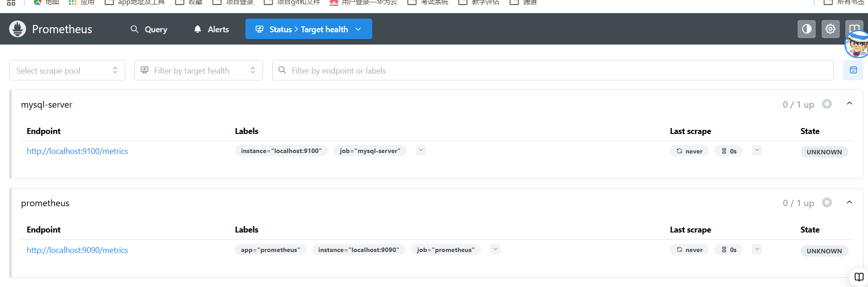The height and width of the screenshot is (287, 868).
Task: Expand labels for localhost:9090 target
Action: point(495,249)
